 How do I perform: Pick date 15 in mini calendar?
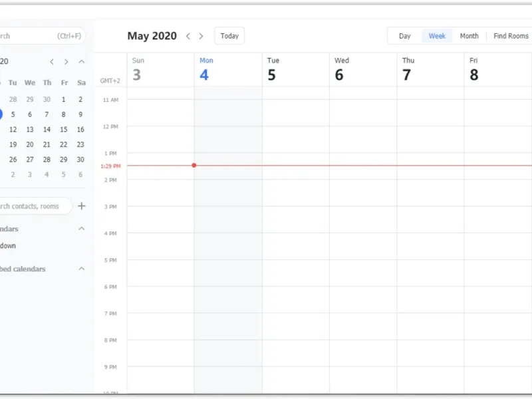63,130
